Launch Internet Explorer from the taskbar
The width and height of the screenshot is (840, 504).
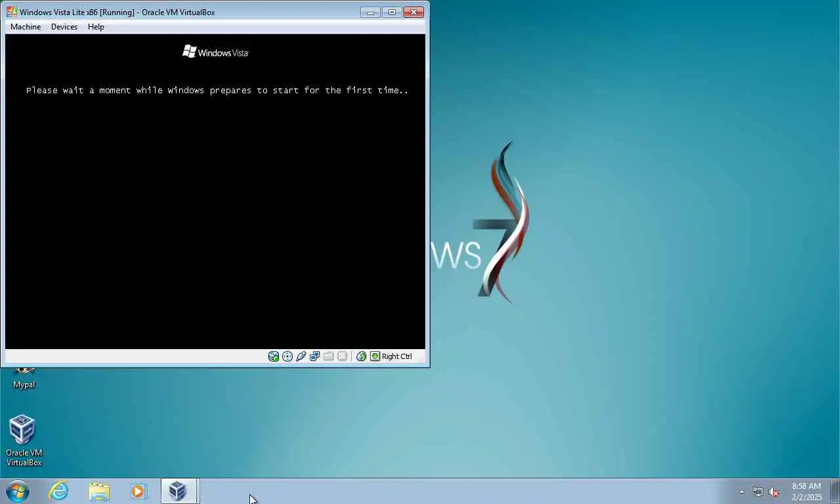59,491
